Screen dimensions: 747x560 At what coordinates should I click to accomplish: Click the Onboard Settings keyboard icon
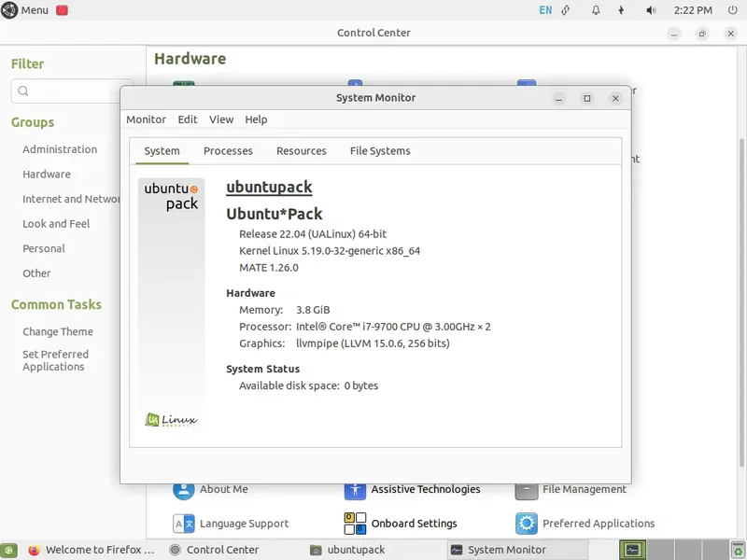[355, 524]
